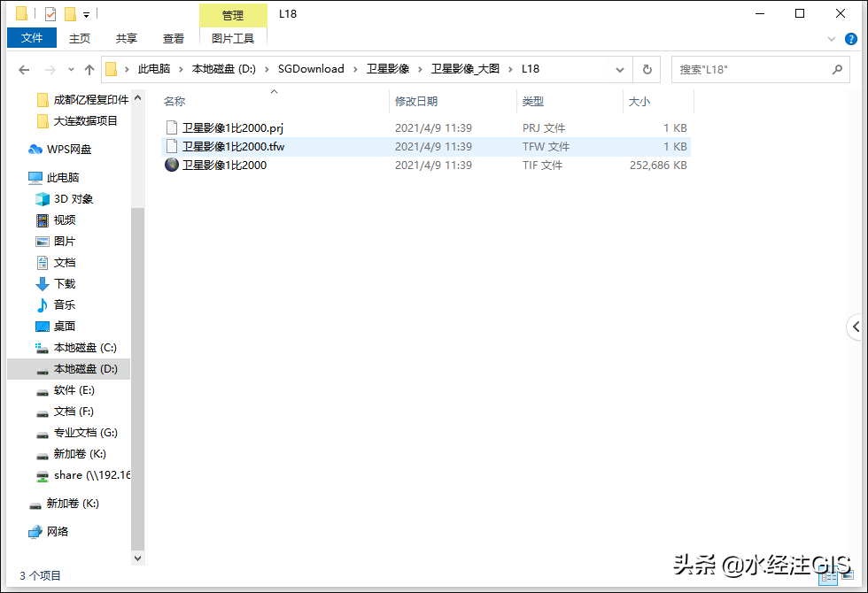Click the search magnifier in the L18 search box
Viewport: 868px width, 593px height.
pos(837,68)
